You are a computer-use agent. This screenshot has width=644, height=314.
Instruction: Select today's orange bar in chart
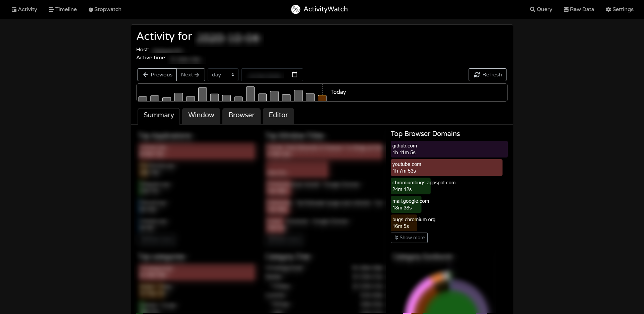pyautogui.click(x=322, y=98)
